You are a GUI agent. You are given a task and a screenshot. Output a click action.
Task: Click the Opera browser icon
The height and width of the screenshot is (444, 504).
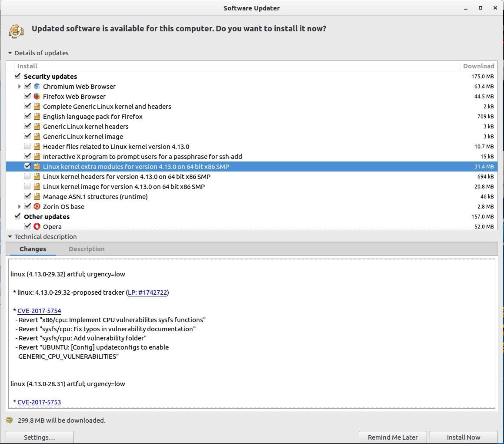37,226
